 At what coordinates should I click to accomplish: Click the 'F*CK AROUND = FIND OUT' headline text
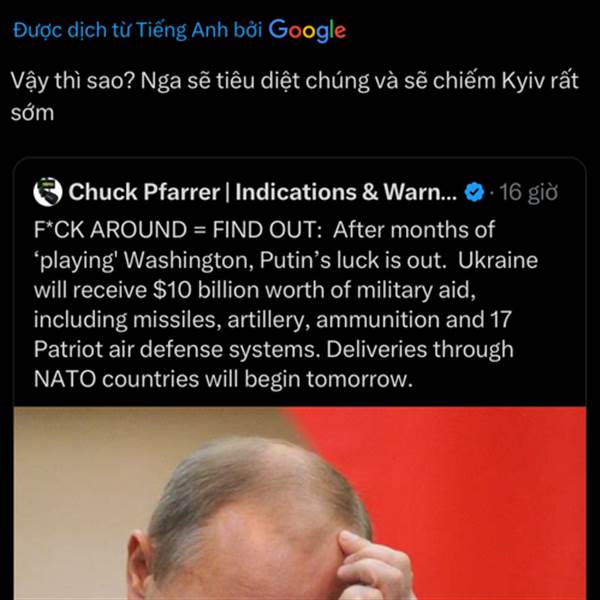point(178,230)
